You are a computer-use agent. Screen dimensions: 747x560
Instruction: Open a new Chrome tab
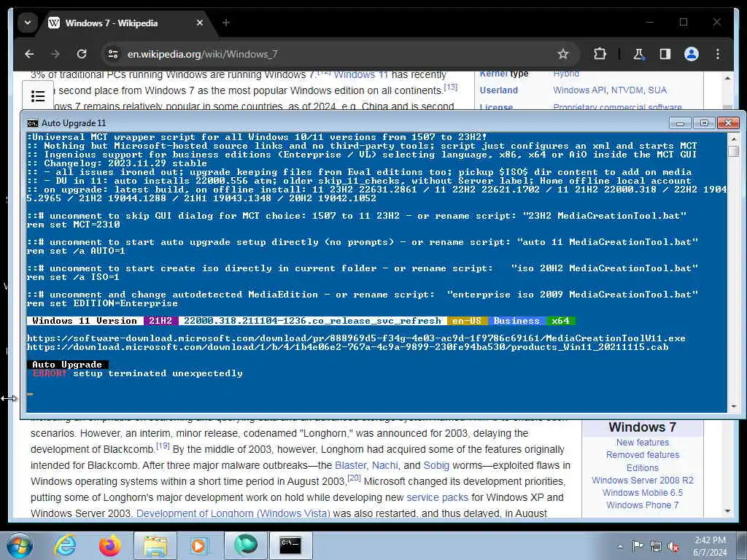226,23
